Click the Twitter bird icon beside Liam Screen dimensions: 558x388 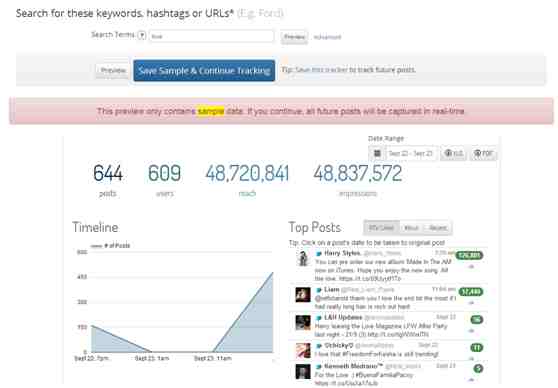[x=319, y=290]
